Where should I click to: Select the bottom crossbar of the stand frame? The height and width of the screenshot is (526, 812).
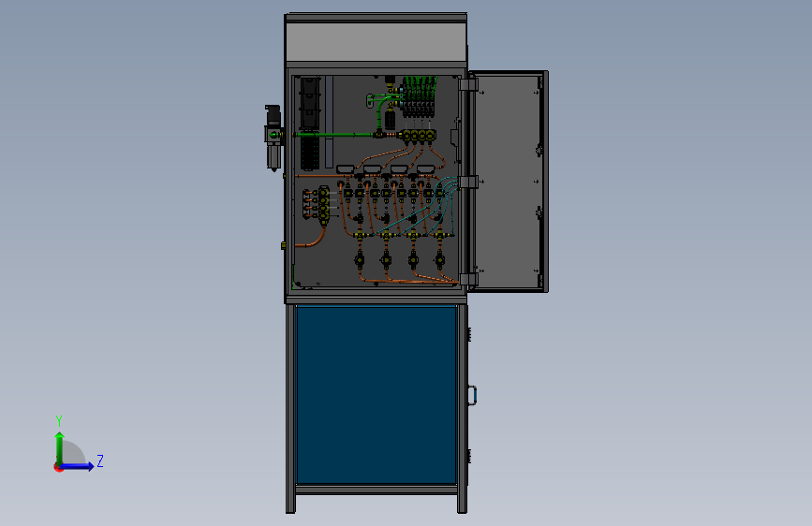(x=376, y=489)
